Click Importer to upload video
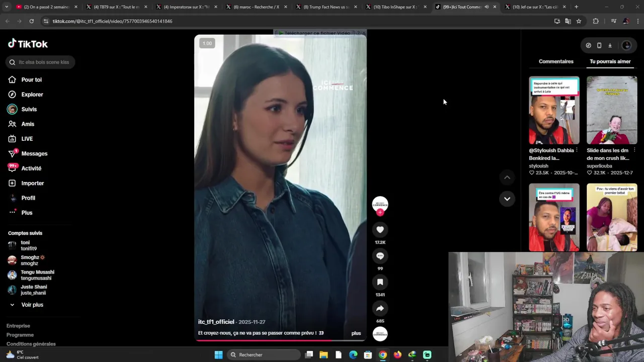 pos(26,184)
